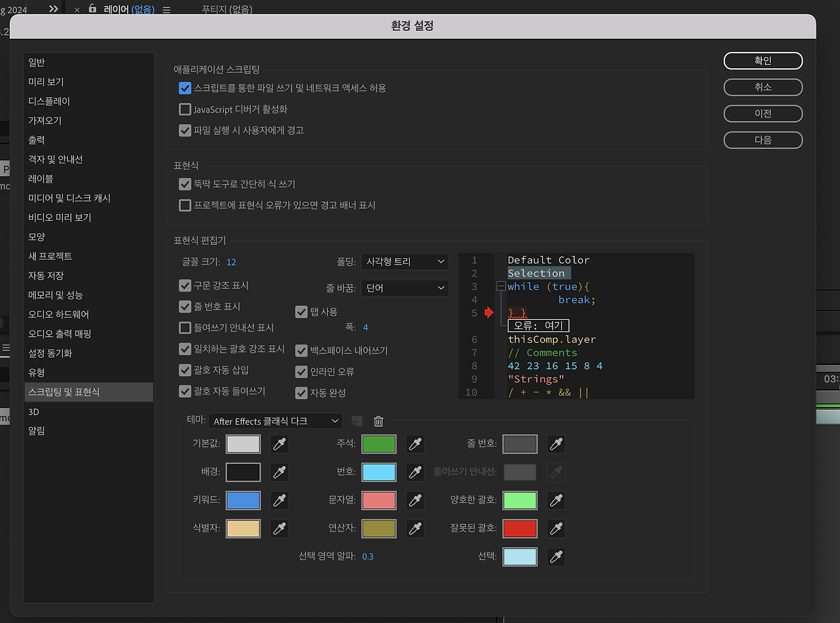Open the 폴딩 dropdown set to 사각형 트리
Screen dimensions: 840x623
tap(404, 261)
